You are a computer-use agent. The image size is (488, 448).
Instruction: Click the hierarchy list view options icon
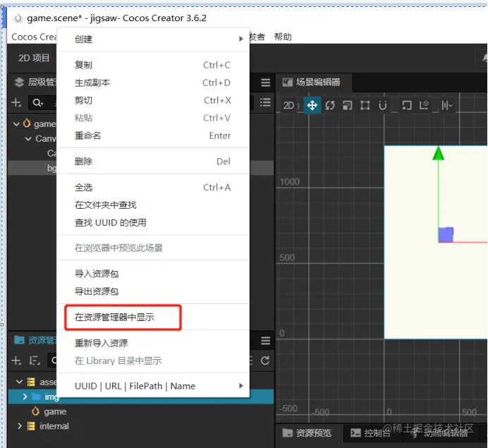[x=265, y=102]
